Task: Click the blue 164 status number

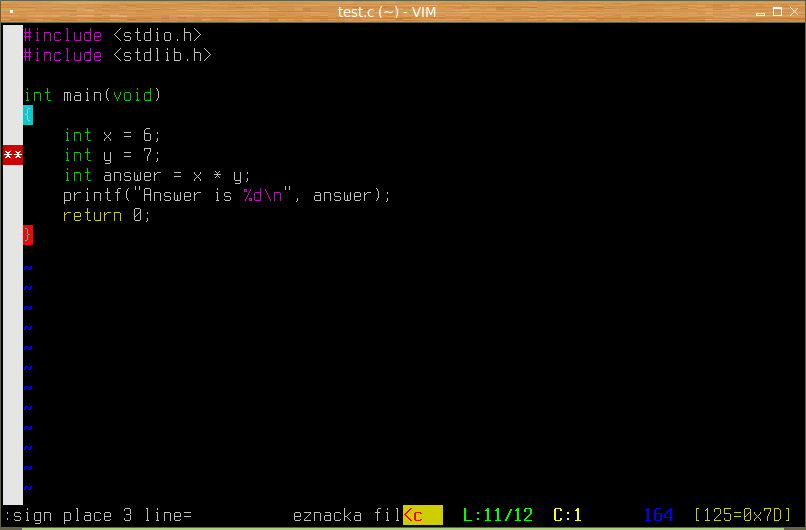Action: [x=658, y=515]
